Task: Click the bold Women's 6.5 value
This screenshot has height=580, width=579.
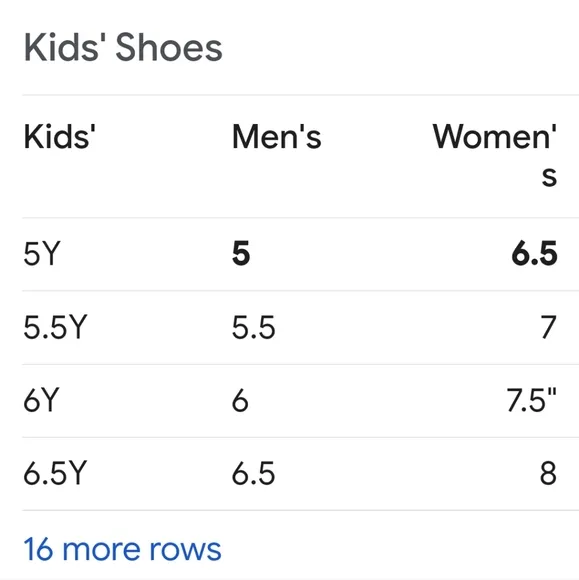Action: (534, 254)
